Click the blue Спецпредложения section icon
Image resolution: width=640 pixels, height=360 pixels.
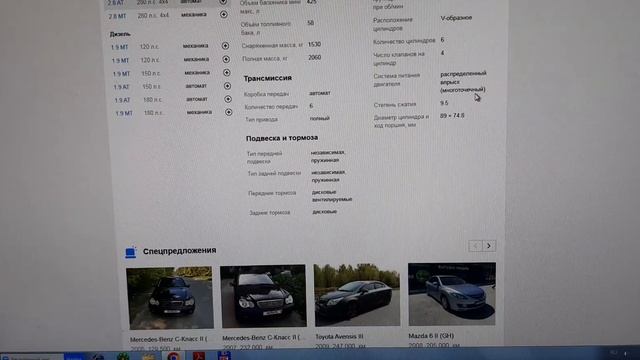point(131,253)
